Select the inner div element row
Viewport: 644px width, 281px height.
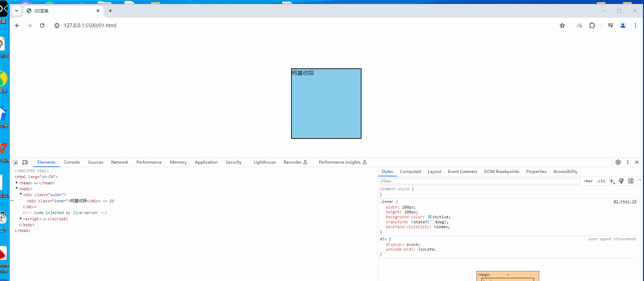coord(194,201)
